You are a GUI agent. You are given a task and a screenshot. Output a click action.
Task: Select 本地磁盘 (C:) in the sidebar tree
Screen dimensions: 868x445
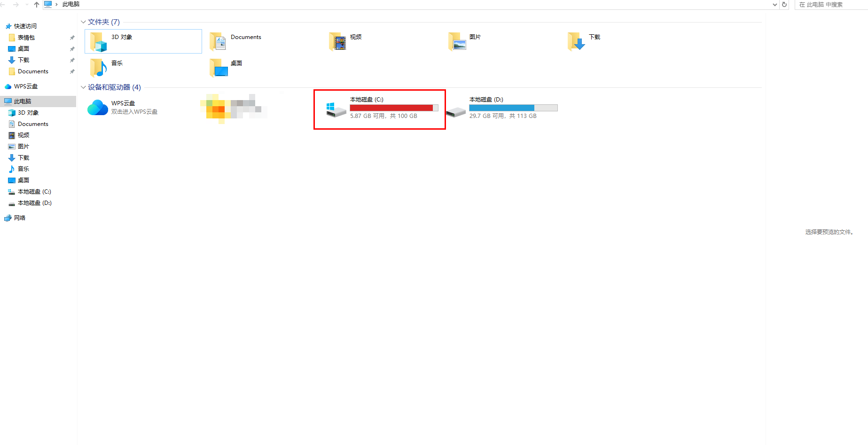click(x=34, y=192)
